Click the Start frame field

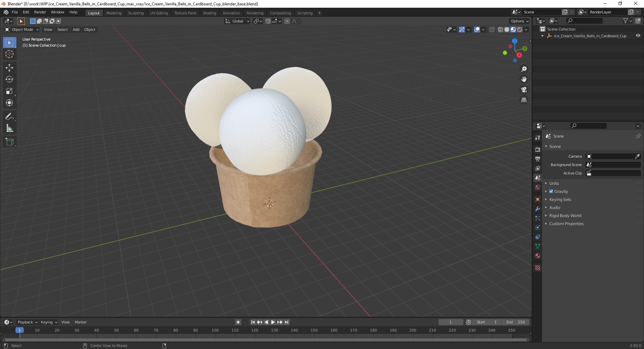(487, 322)
